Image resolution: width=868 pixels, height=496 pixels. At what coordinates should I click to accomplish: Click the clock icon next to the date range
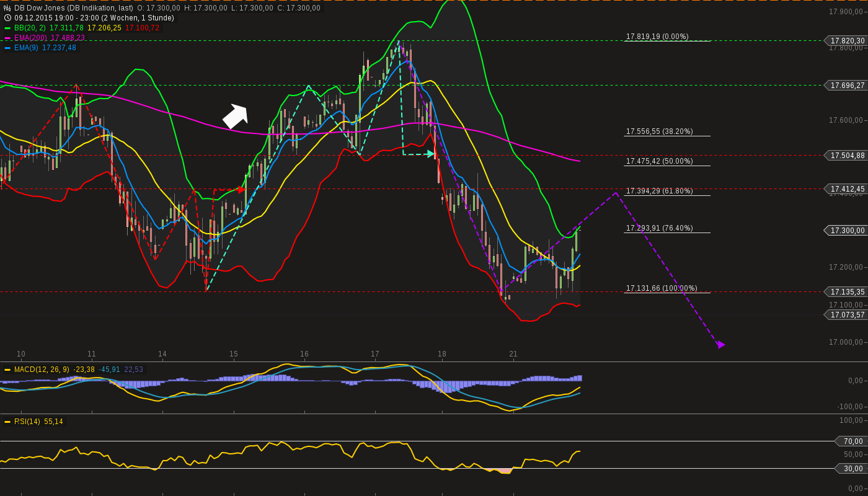[x=7, y=18]
